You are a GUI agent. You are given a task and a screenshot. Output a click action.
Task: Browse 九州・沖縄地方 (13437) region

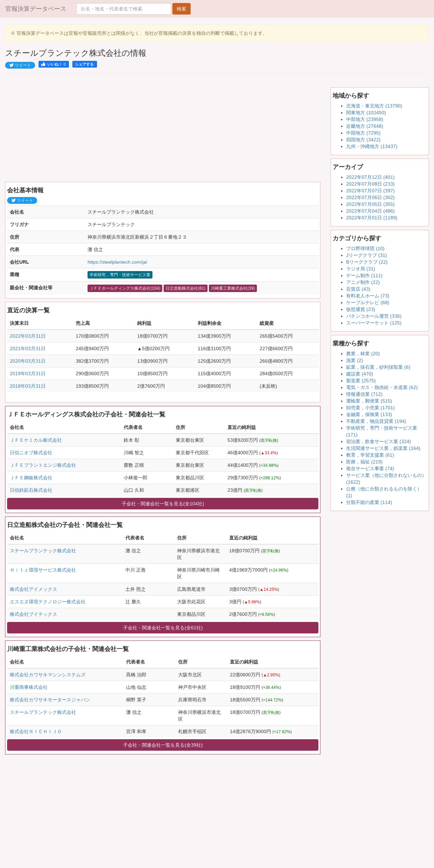(371, 146)
